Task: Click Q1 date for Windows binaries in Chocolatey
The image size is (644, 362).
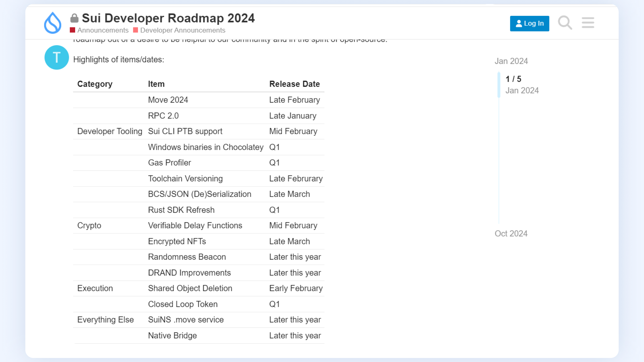Action: [274, 147]
